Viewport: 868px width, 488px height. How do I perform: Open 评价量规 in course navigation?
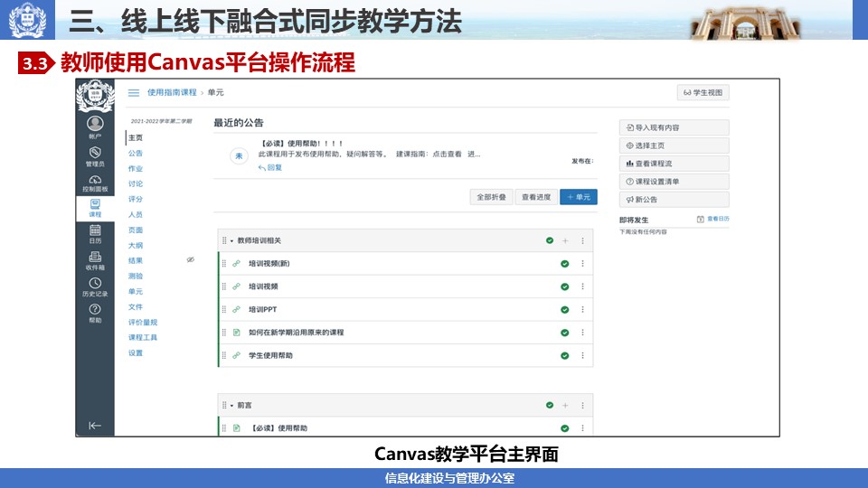click(143, 323)
